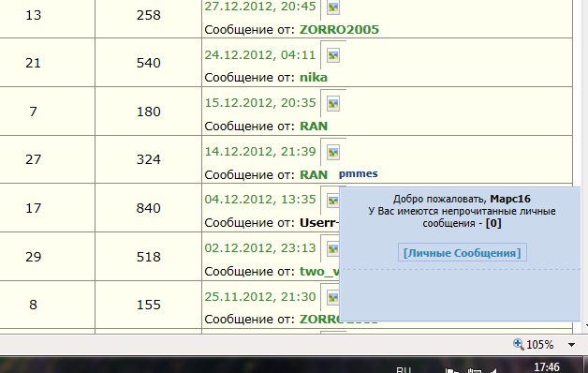Open user profile two_v

319,271
